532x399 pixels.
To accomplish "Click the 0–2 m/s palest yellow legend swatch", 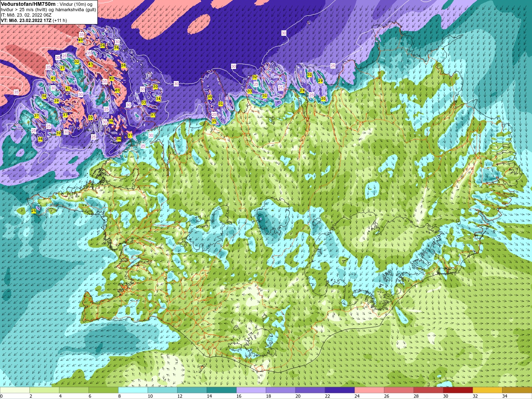I will 15,390.
